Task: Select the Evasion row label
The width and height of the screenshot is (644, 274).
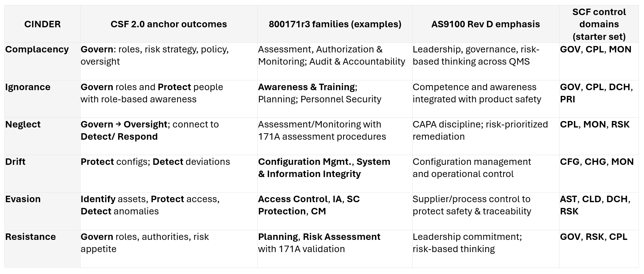Action: tap(23, 199)
